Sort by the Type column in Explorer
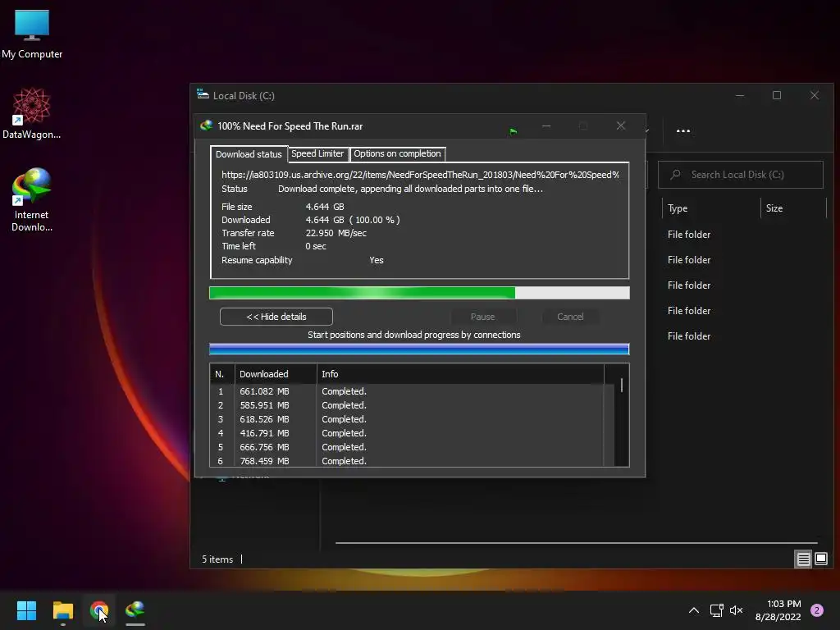 point(711,208)
